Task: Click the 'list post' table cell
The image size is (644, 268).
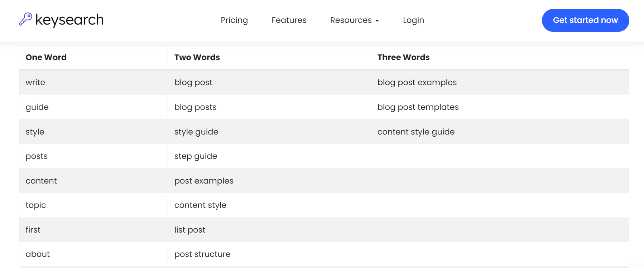Action: 190,230
